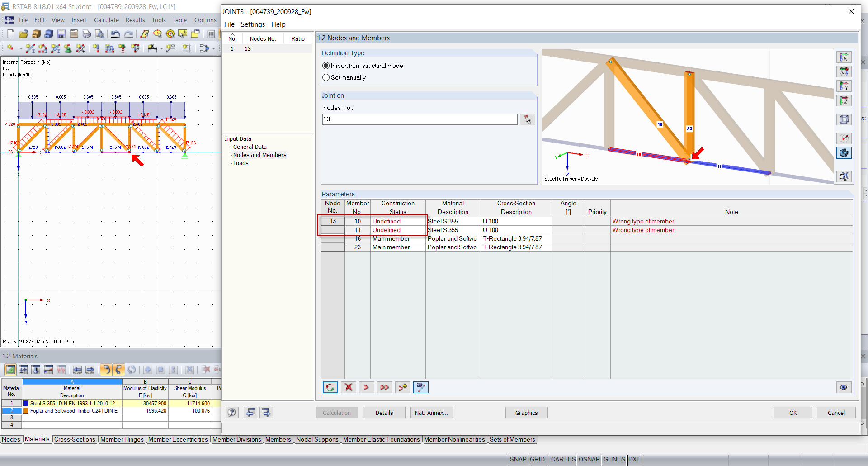The height and width of the screenshot is (466, 868).
Task: Switch to the Cross-Sections tab
Action: pyautogui.click(x=75, y=439)
